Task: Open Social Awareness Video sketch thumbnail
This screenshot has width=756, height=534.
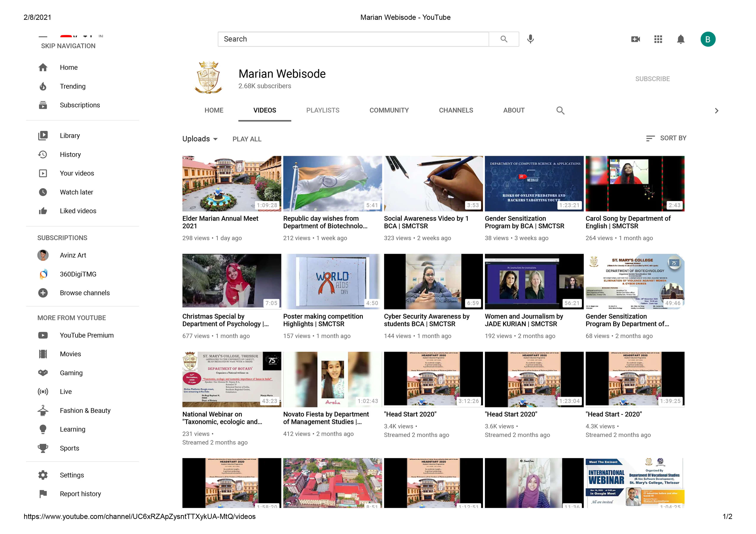Action: (x=433, y=184)
